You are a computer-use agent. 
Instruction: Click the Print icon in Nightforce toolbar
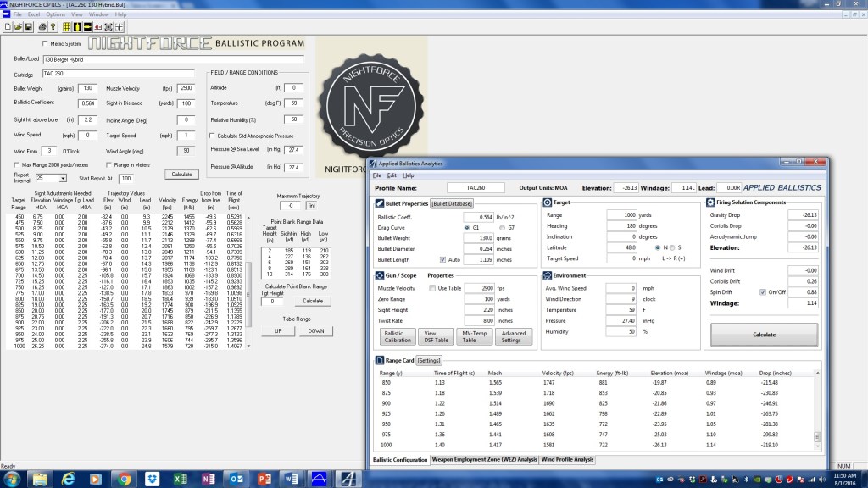point(43,26)
